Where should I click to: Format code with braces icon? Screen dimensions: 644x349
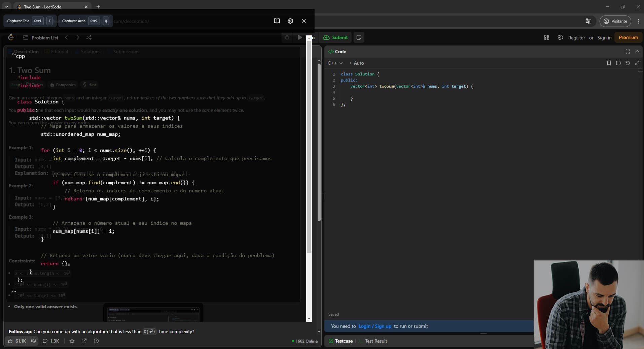618,63
